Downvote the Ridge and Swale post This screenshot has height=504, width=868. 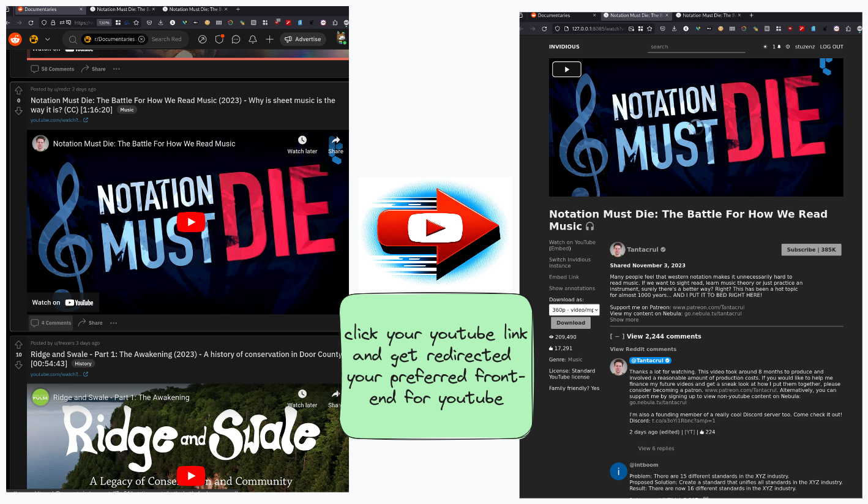tap(18, 365)
